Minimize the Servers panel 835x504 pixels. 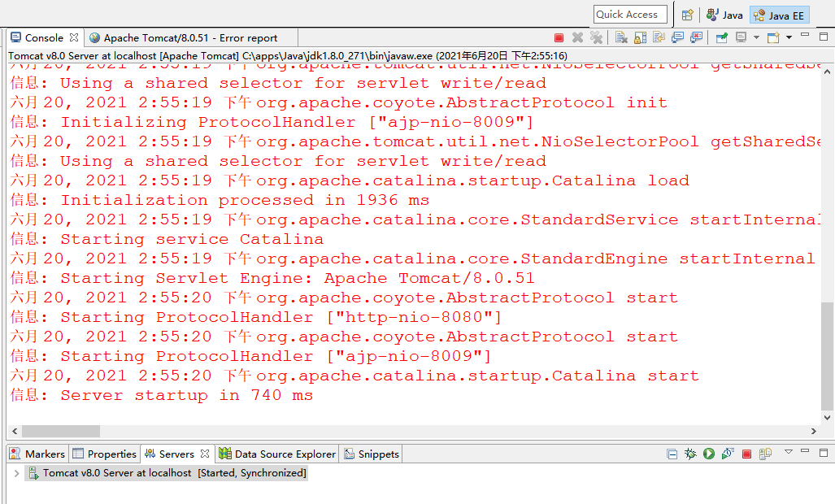pyautogui.click(x=805, y=451)
